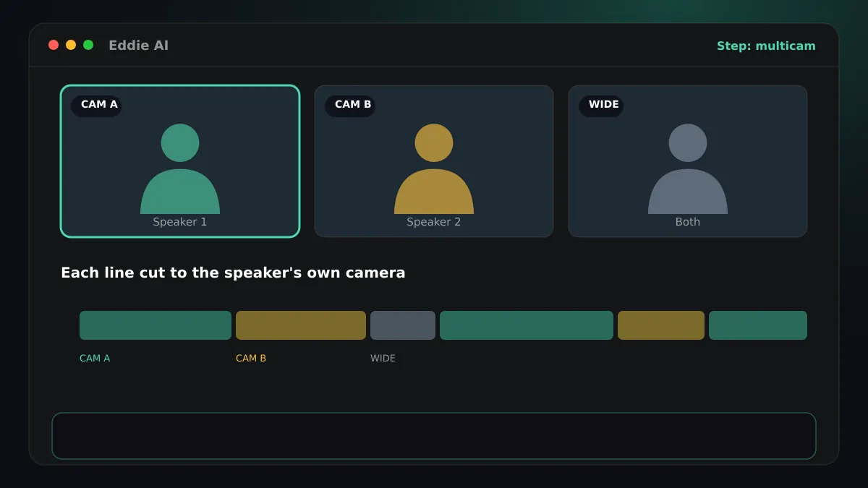The width and height of the screenshot is (868, 488).
Task: Click the Eddie AI window title
Action: [x=138, y=46]
